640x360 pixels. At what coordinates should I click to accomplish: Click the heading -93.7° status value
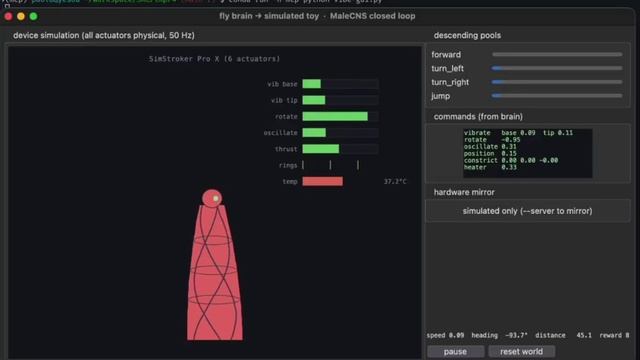[x=499, y=335]
